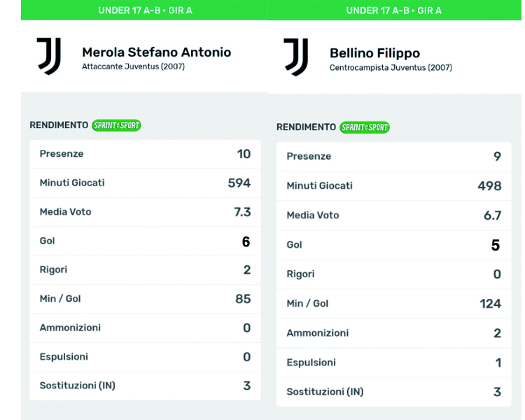
Task: Select Merola's Rigori row showing 2
Action: pos(145,269)
